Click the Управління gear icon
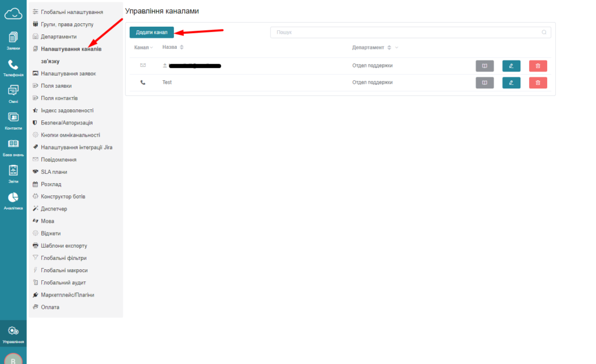Viewport: 596px width, 364px height. (x=13, y=334)
